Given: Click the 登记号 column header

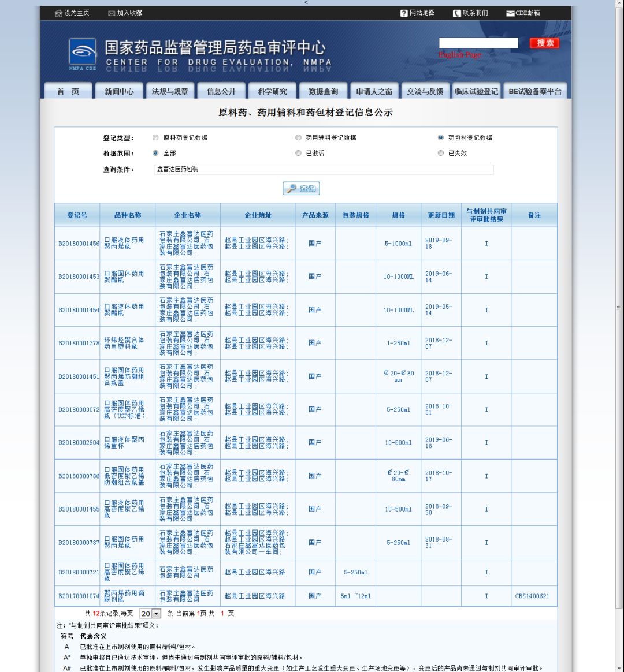Looking at the screenshot, I should pos(77,215).
